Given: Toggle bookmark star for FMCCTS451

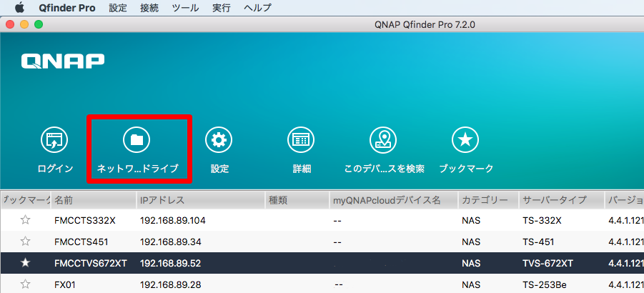Looking at the screenshot, I should pos(26,242).
